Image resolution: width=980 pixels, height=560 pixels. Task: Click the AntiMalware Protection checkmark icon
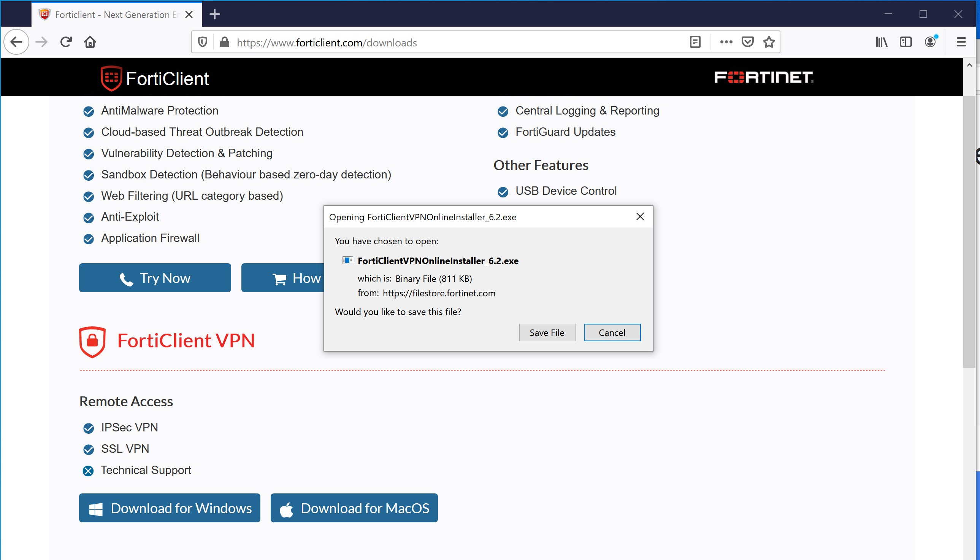tap(89, 111)
